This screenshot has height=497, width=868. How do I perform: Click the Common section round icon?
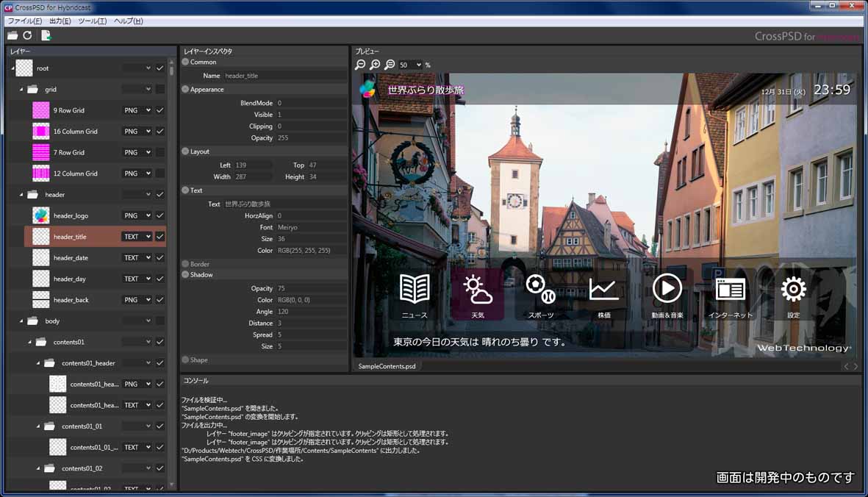pyautogui.click(x=185, y=62)
